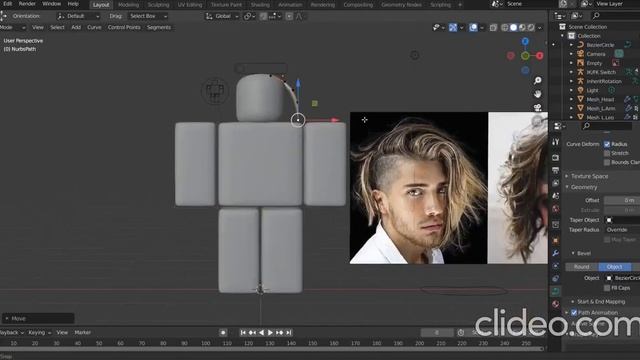Open the Modifiers wrench properties tab

556,253
